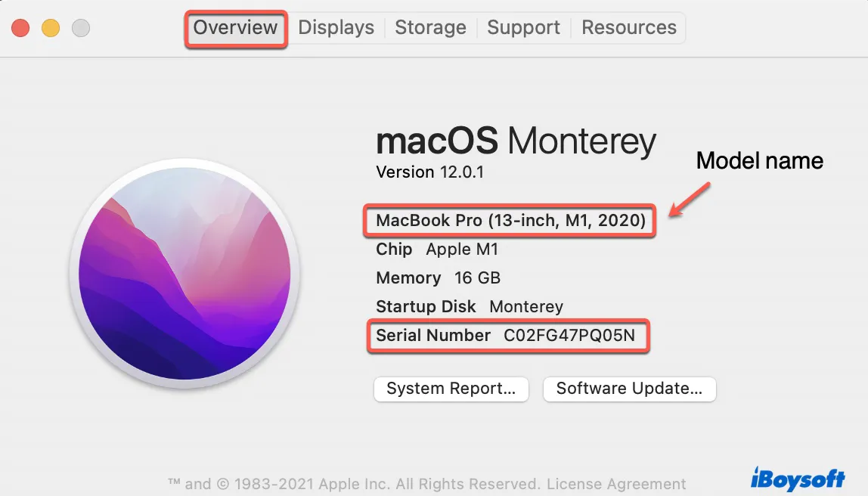Close the About This Mac window
Screen dimensions: 868x496
(20, 29)
